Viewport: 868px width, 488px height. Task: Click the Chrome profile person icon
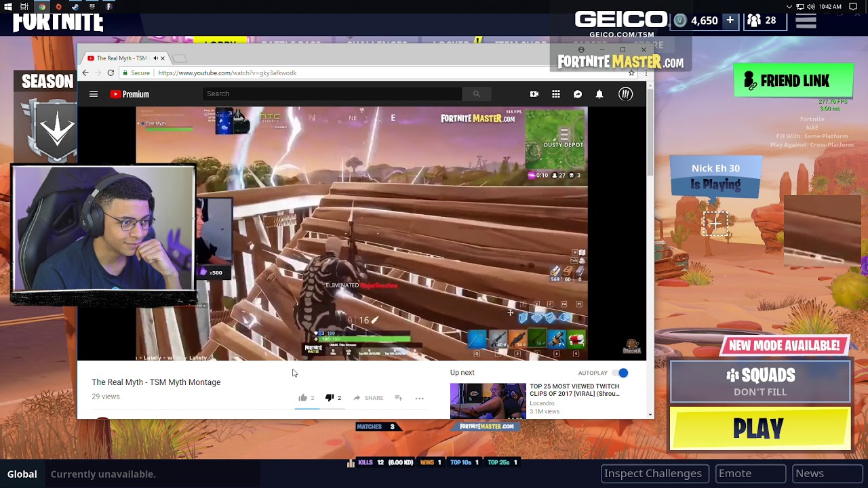[581, 50]
